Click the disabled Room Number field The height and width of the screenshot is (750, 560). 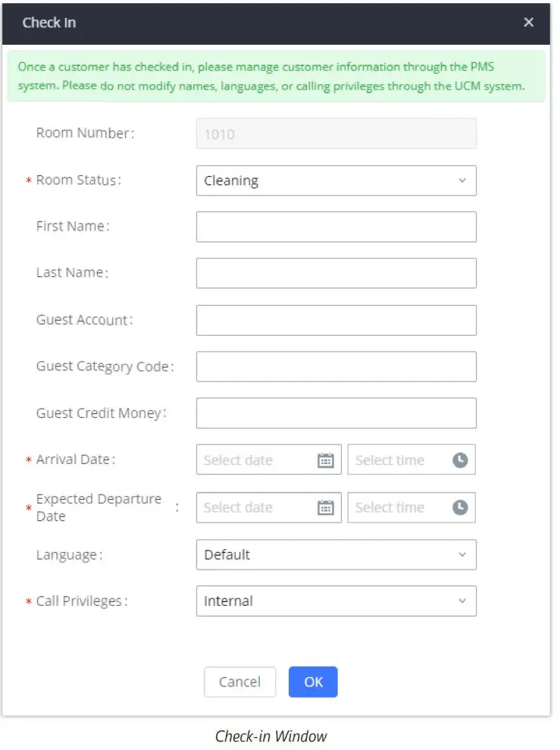(336, 133)
